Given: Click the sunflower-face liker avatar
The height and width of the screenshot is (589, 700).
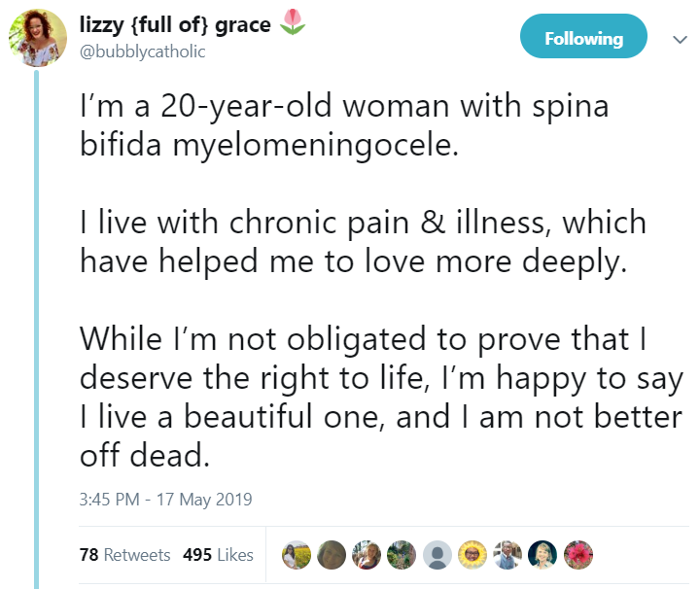Looking at the screenshot, I should coord(472,555).
